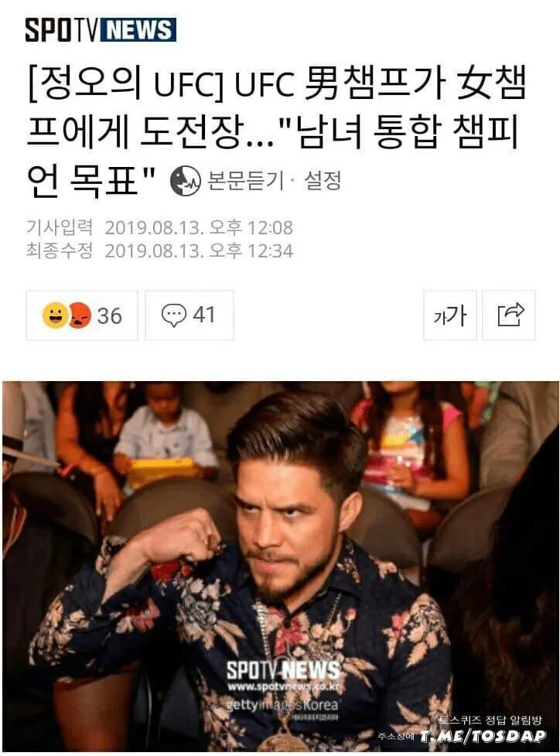Click the angry red reaction emoji
This screenshot has width=560, height=756.
(80, 315)
